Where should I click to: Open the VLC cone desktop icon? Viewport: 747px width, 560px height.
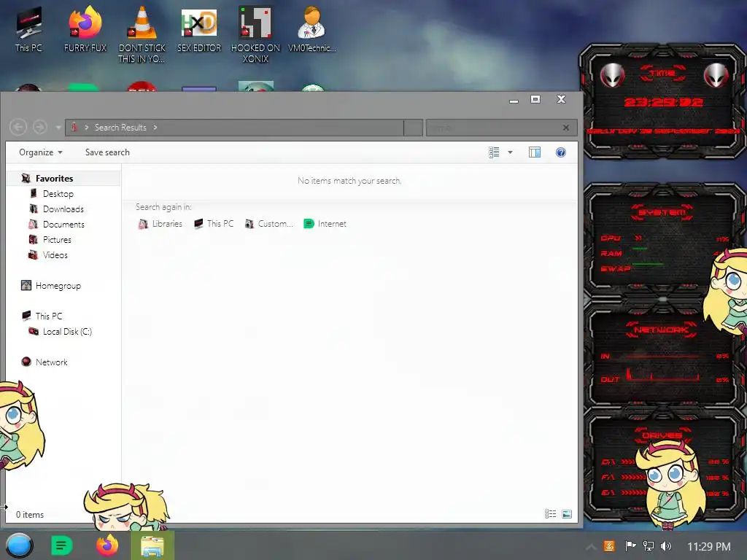pos(142,34)
